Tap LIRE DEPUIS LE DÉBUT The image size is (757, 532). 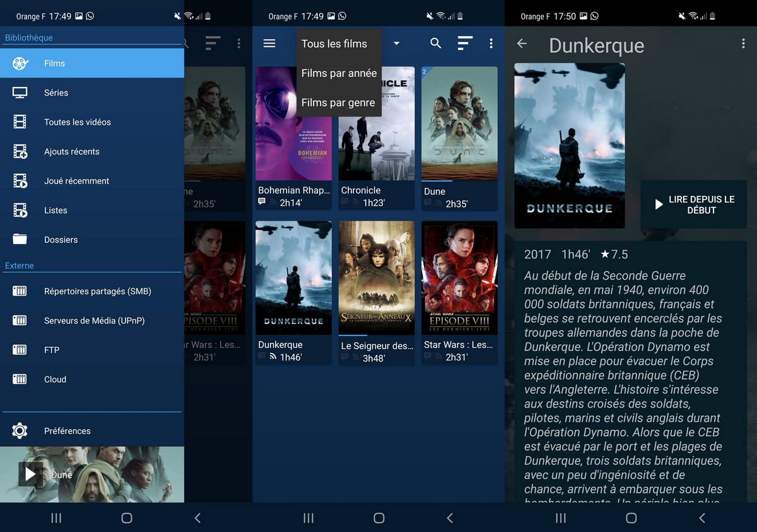693,204
